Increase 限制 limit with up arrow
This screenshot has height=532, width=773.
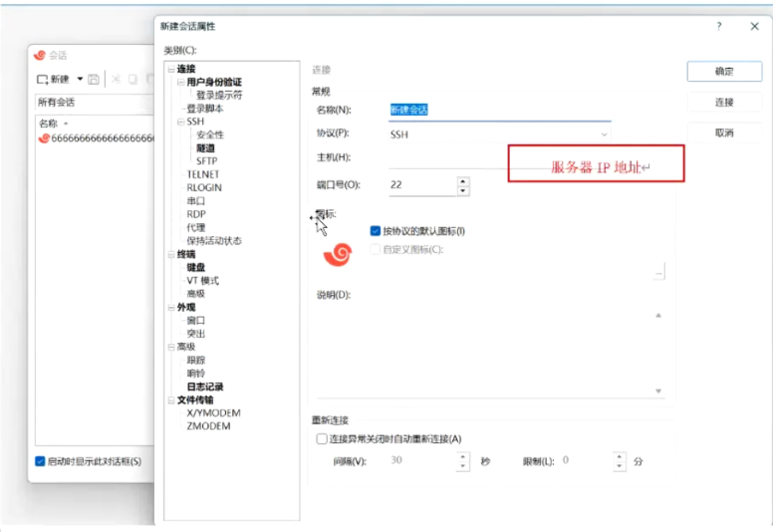click(620, 456)
